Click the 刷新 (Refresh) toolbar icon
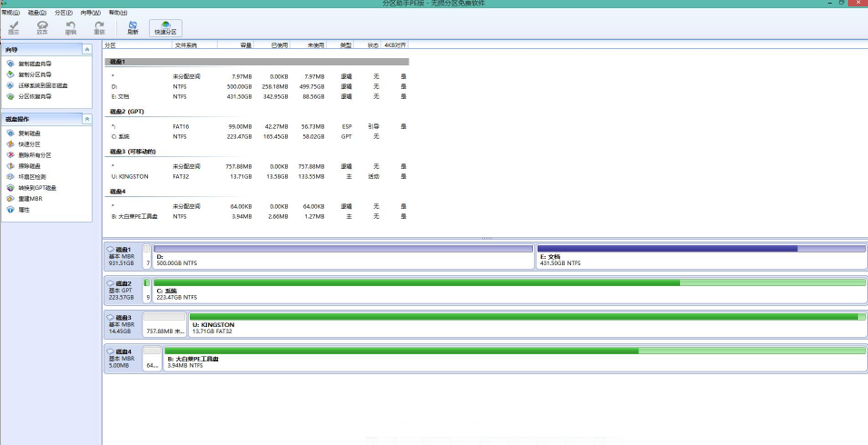 click(133, 27)
